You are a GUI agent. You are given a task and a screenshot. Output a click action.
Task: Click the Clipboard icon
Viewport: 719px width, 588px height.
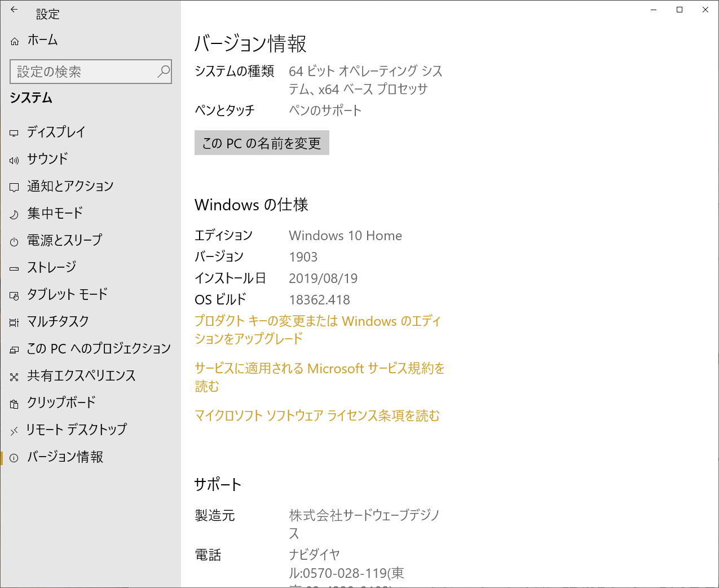click(14, 404)
